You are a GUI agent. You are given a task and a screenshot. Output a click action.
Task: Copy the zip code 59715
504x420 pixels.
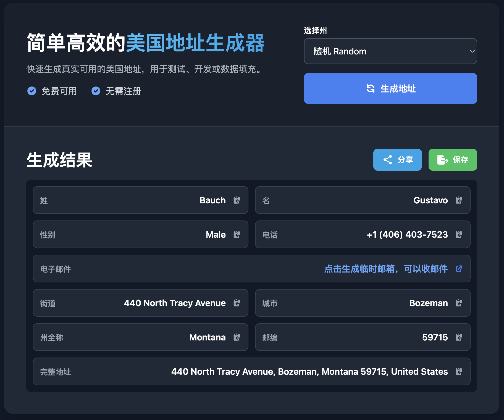459,337
